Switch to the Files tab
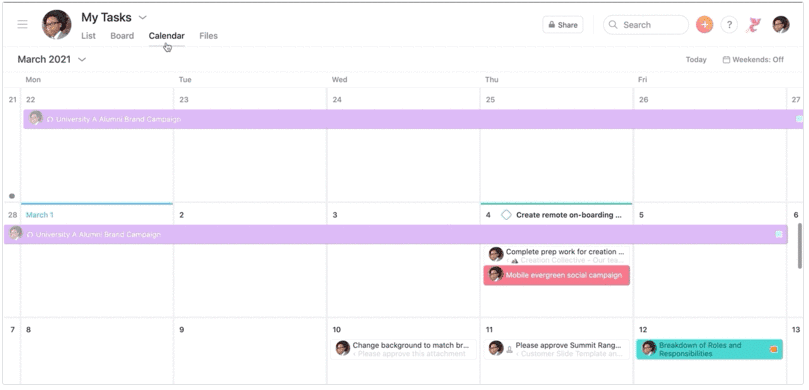The image size is (809, 390). tap(208, 36)
